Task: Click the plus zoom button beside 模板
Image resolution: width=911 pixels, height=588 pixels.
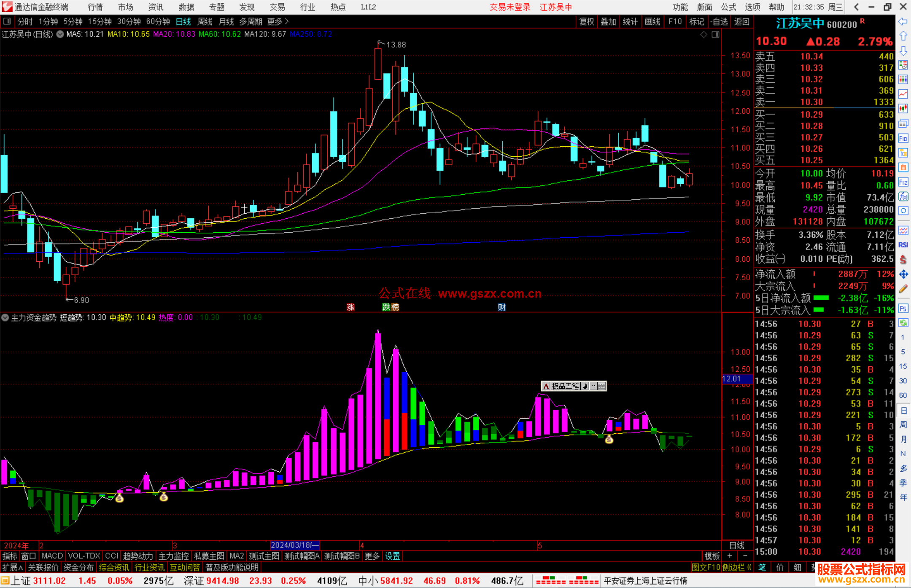Action: [730, 556]
